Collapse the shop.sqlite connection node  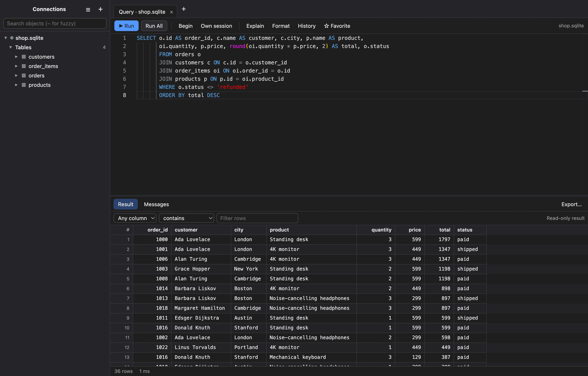6,38
